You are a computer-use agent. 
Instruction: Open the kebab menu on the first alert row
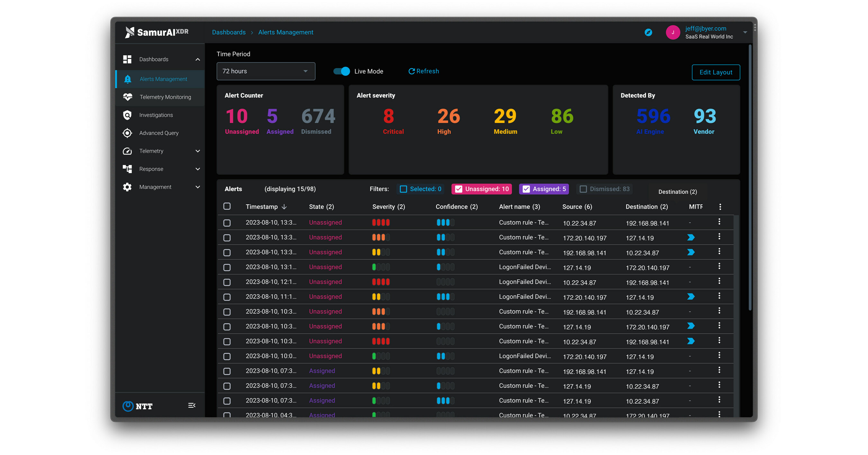(720, 222)
